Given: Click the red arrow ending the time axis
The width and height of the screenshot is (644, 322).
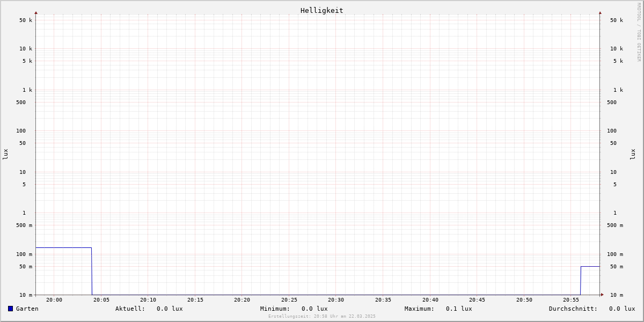Looking at the screenshot, I should tap(602, 295).
